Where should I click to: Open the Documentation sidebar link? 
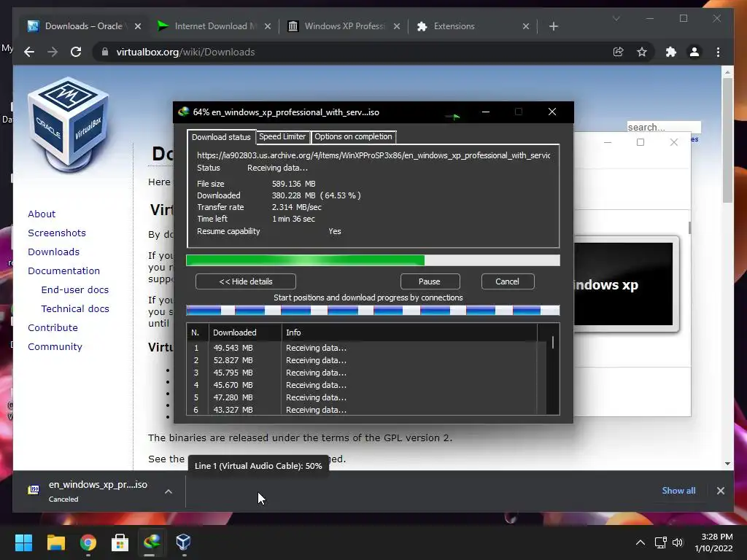tap(64, 271)
